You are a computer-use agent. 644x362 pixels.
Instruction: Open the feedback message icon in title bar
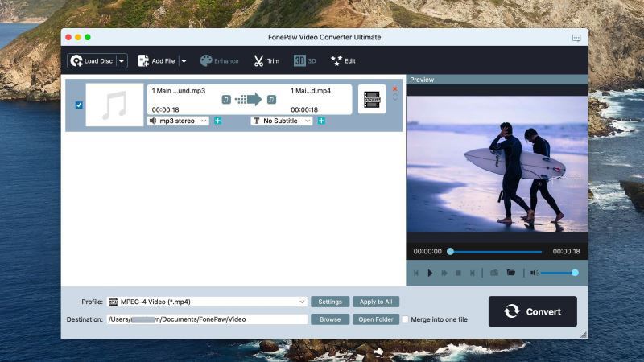coord(576,38)
